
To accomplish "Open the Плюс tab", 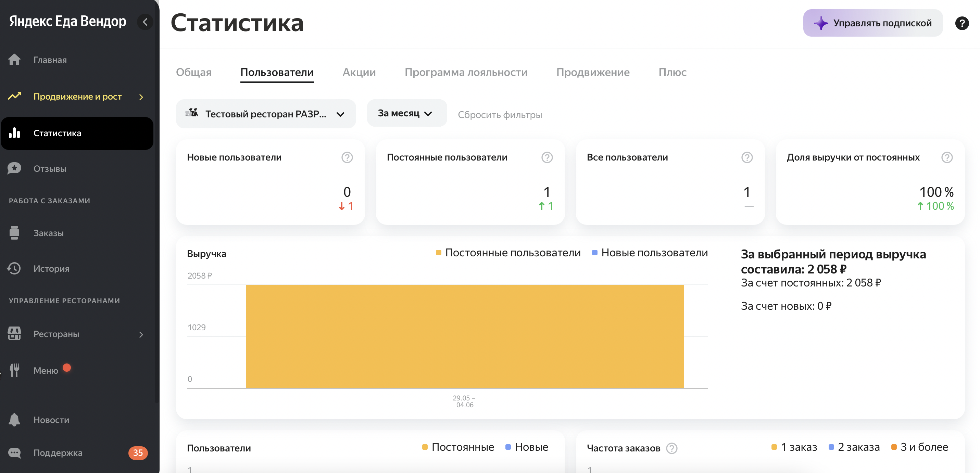I will (x=672, y=72).
